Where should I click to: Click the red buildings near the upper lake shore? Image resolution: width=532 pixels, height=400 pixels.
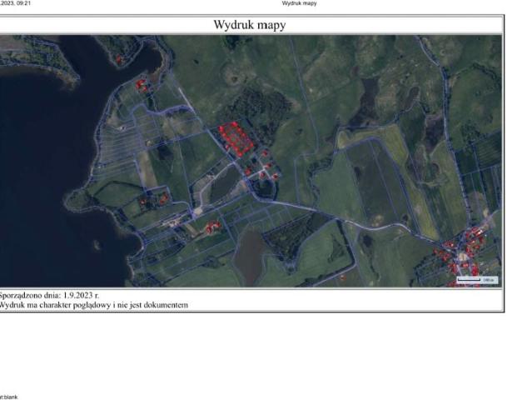(x=142, y=84)
